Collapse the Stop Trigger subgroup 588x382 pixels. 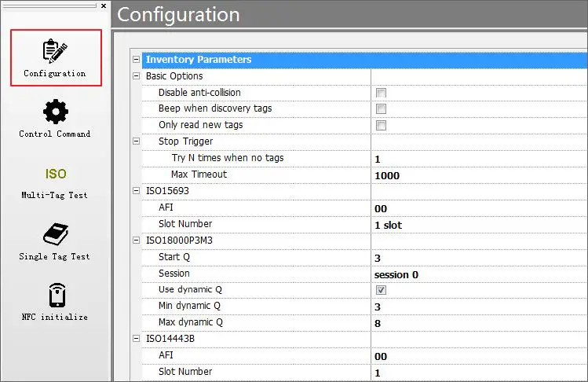[136, 142]
